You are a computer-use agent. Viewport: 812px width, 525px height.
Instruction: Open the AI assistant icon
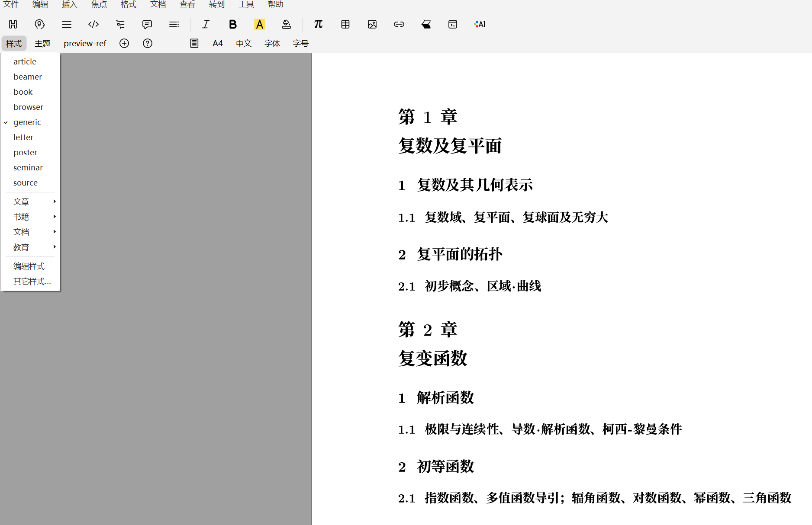coord(480,24)
